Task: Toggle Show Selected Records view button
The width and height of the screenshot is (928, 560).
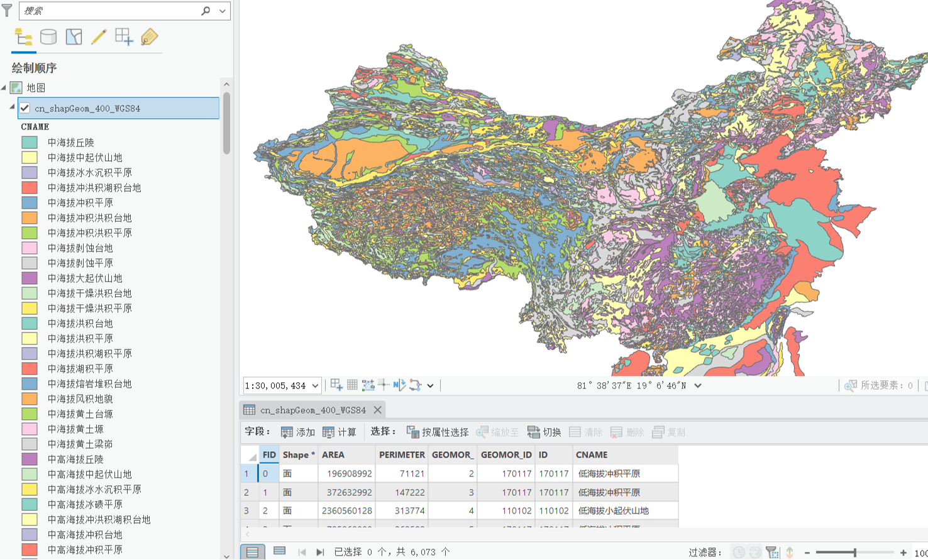Action: point(280,552)
